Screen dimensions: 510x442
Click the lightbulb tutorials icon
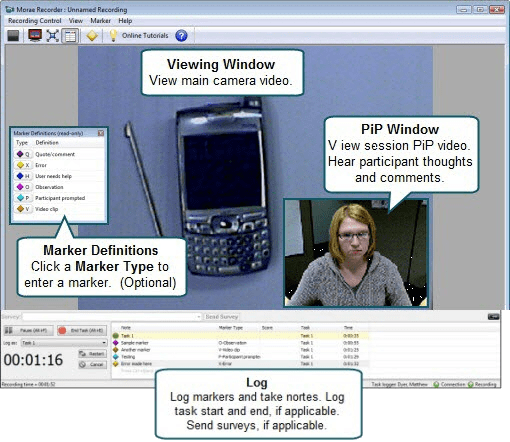tap(113, 36)
